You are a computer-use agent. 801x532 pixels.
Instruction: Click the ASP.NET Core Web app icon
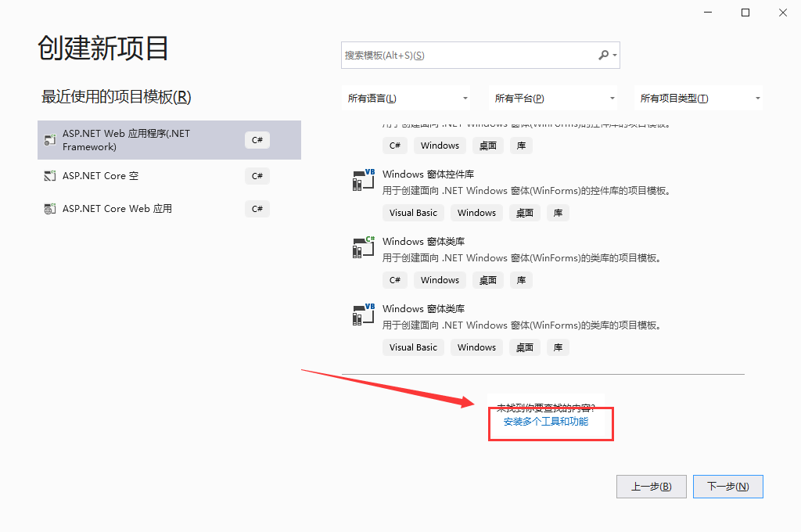click(x=49, y=209)
